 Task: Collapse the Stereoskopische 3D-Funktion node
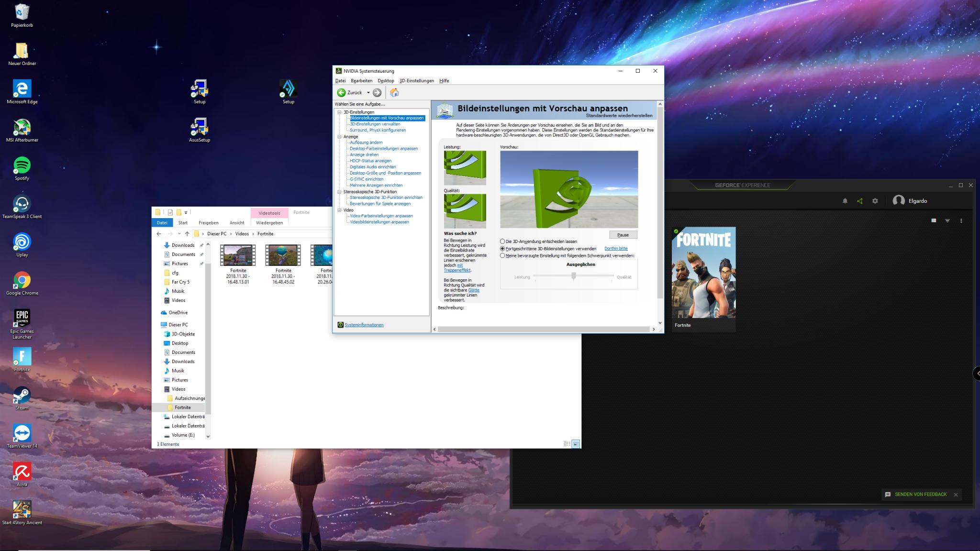339,192
